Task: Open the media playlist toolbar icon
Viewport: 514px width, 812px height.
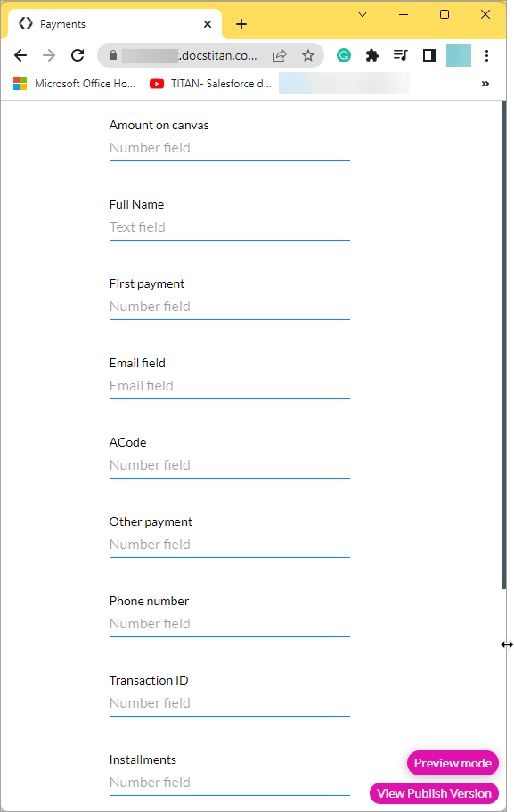Action: pyautogui.click(x=400, y=54)
